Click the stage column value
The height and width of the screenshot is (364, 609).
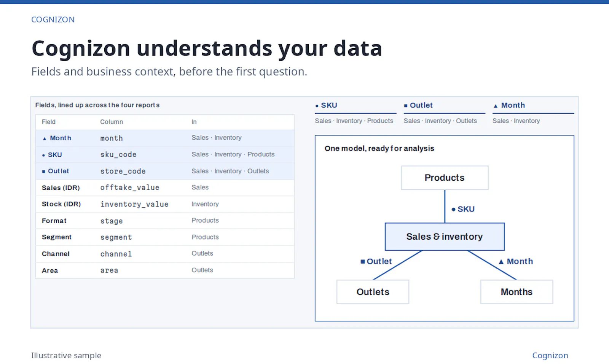112,221
